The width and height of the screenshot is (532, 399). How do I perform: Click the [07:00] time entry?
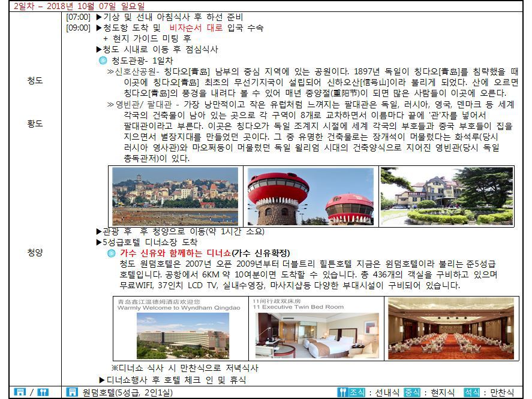78,17
